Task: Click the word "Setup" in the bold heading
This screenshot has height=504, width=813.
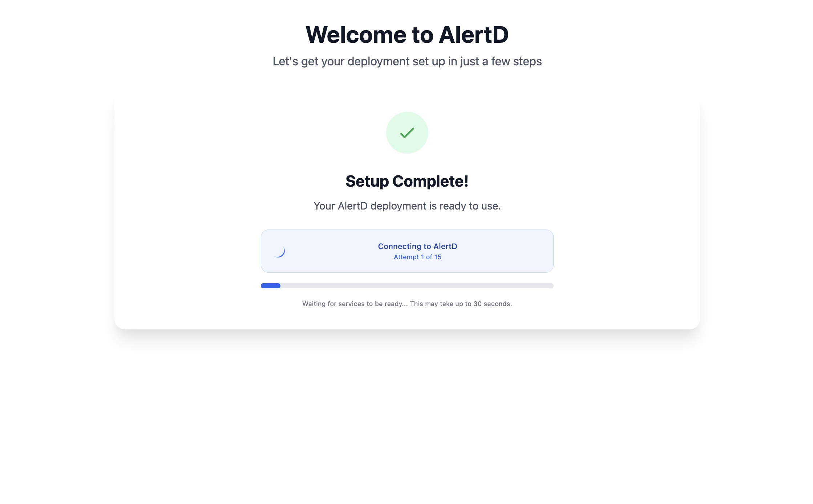Action: tap(367, 181)
